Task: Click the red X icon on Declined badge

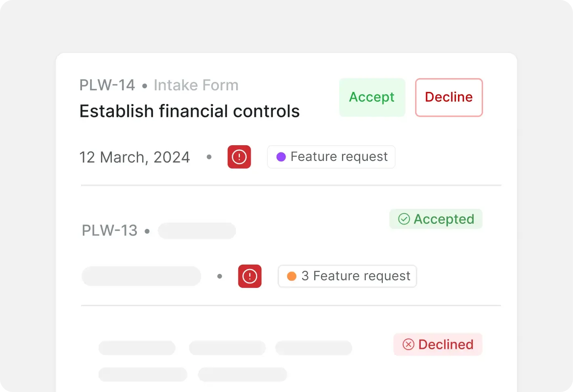Action: [408, 344]
